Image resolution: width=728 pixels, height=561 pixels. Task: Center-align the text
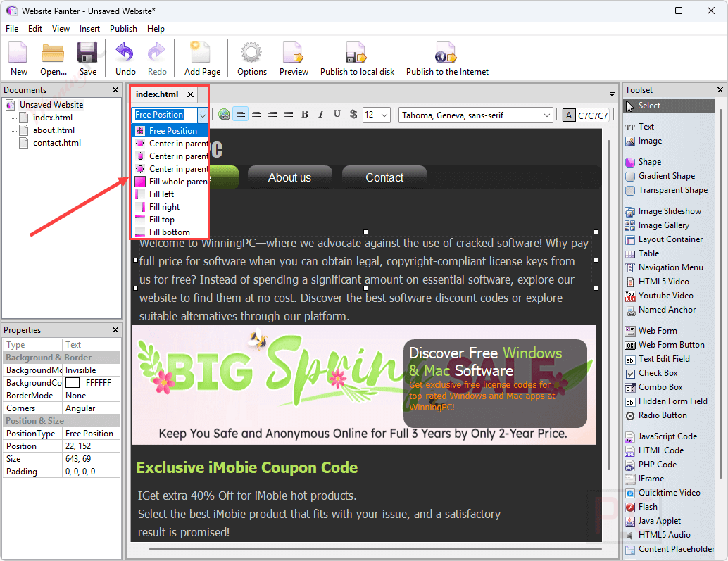[x=256, y=115]
